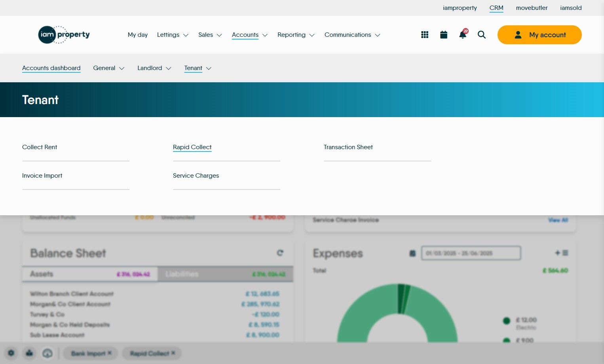Collapse the Tenant submenu chevron
604x364 pixels.
209,68
